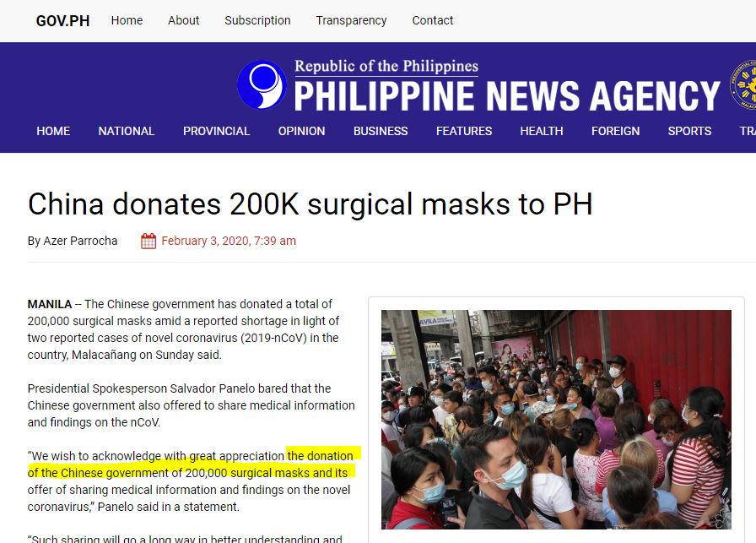Open the GOV.PH link
Image resolution: width=756 pixels, height=543 pixels.
coord(62,21)
